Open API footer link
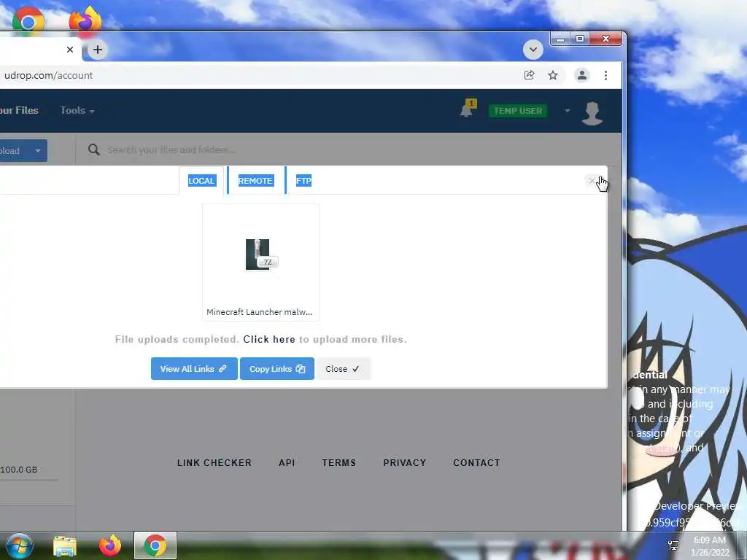Image resolution: width=747 pixels, height=560 pixels. 287,463
